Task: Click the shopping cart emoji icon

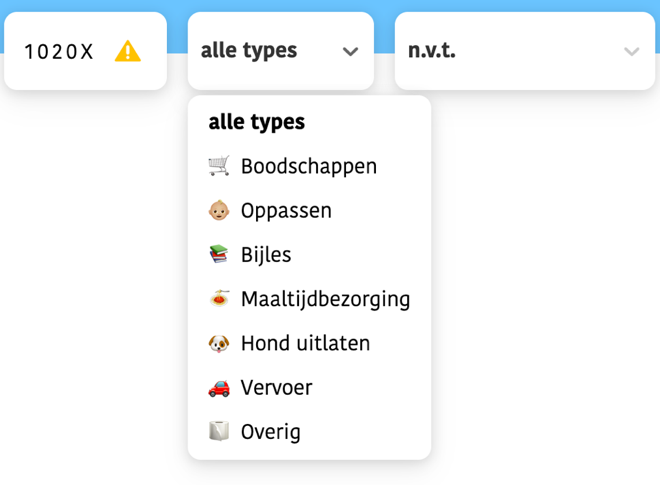Action: pyautogui.click(x=219, y=165)
